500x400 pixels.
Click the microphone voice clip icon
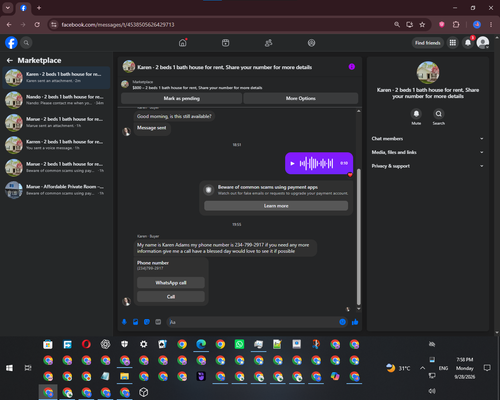(124, 322)
